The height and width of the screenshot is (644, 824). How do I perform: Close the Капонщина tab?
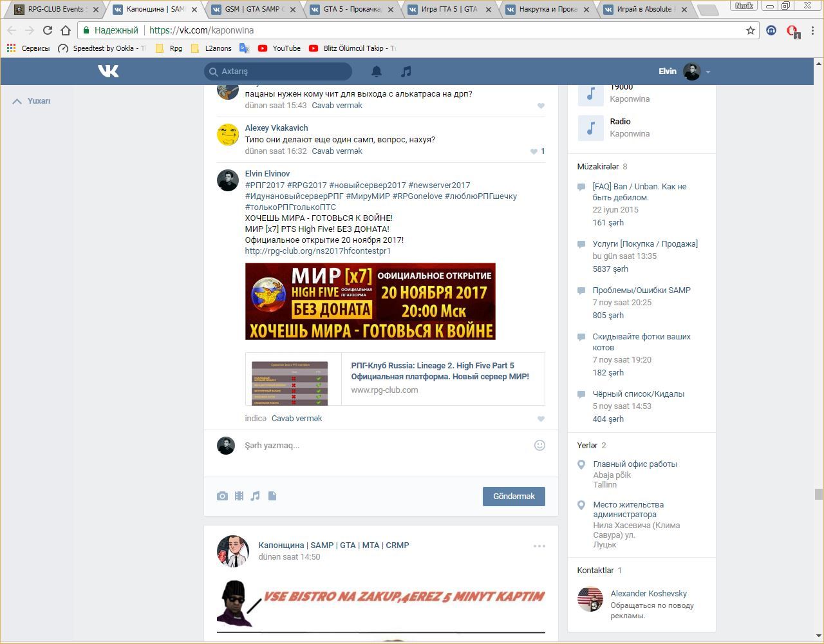[x=194, y=10]
